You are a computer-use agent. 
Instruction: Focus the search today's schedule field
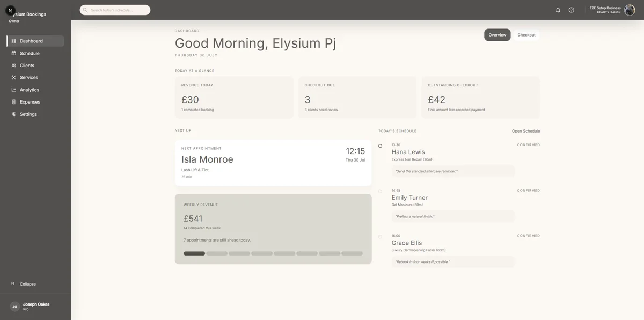(x=115, y=10)
